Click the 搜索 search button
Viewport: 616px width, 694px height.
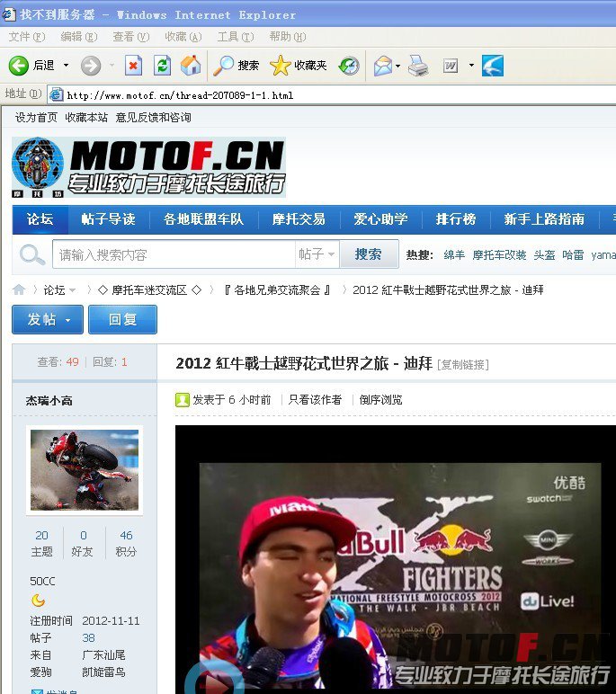coord(369,254)
